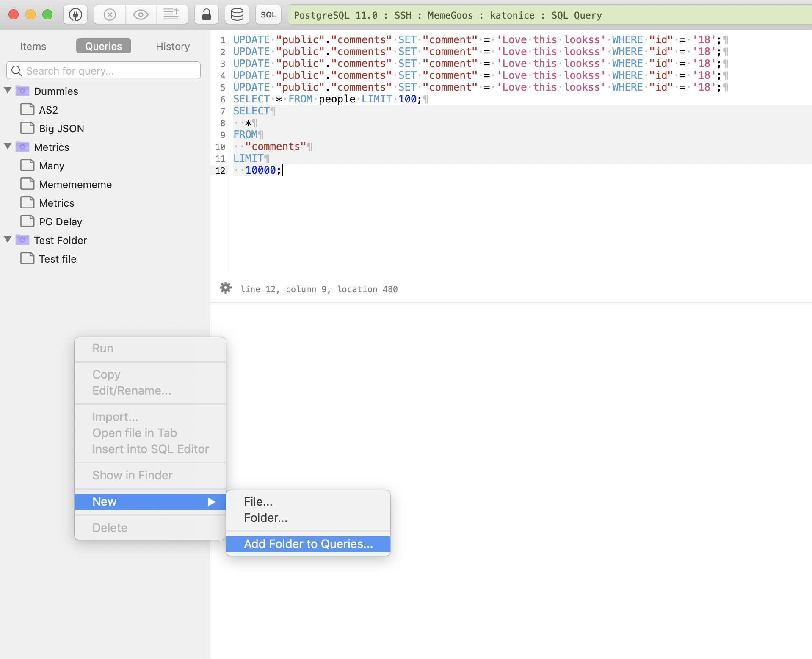Collapse the Metrics group

pyautogui.click(x=7, y=146)
